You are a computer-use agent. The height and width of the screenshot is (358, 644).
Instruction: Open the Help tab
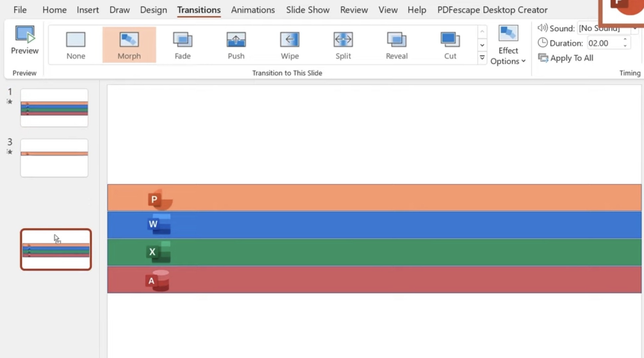tap(417, 10)
